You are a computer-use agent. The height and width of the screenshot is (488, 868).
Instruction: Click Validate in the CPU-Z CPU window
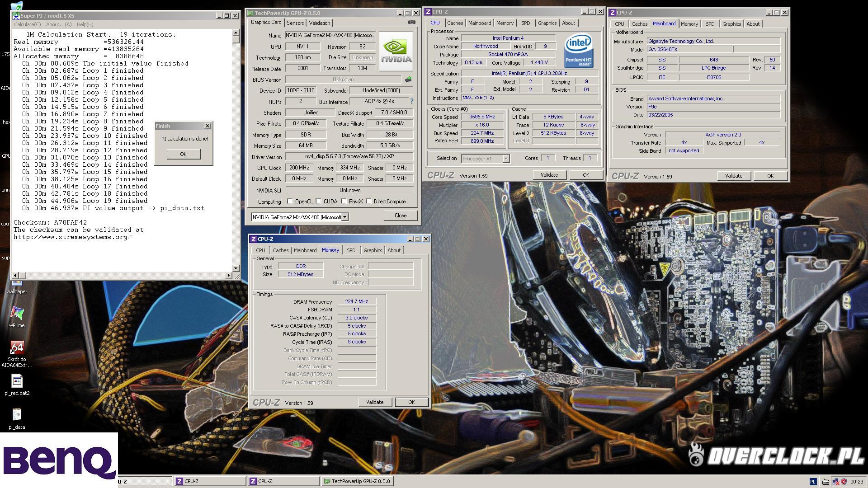point(549,175)
